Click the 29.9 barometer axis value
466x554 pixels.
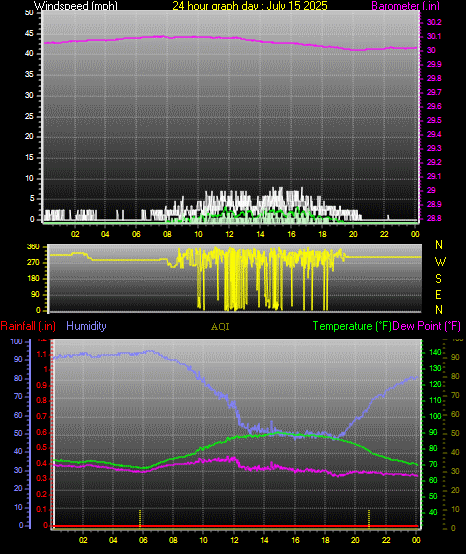point(434,64)
